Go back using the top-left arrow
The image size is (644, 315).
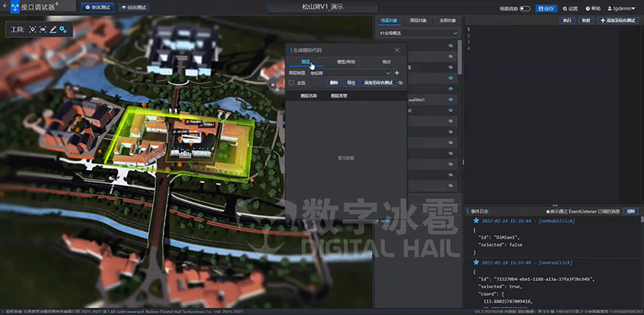(5, 6)
